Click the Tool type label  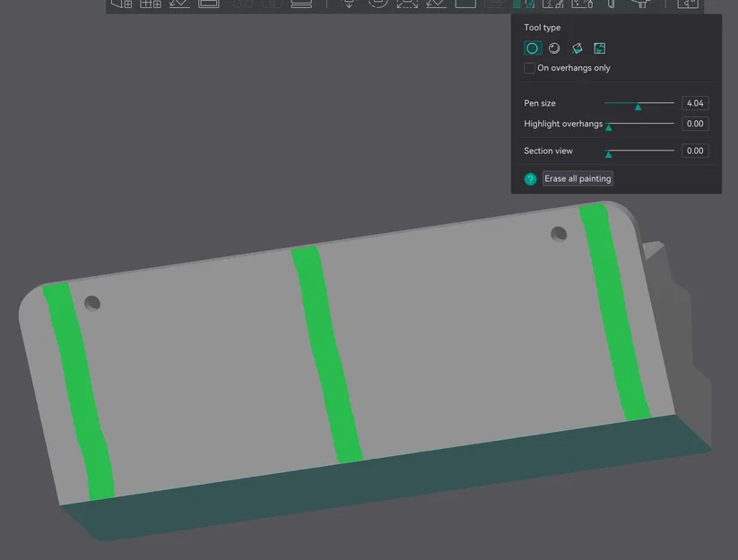(x=543, y=28)
